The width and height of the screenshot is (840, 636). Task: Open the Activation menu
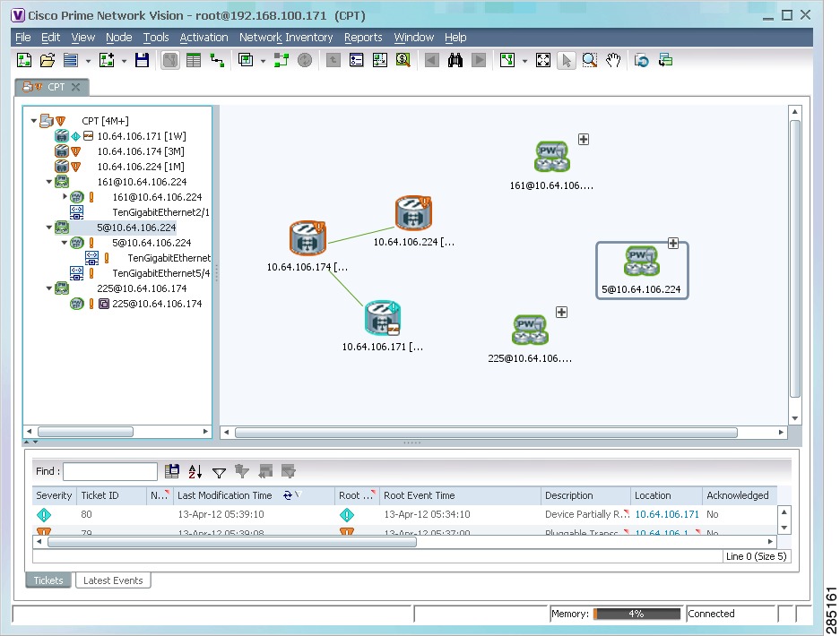coord(204,38)
